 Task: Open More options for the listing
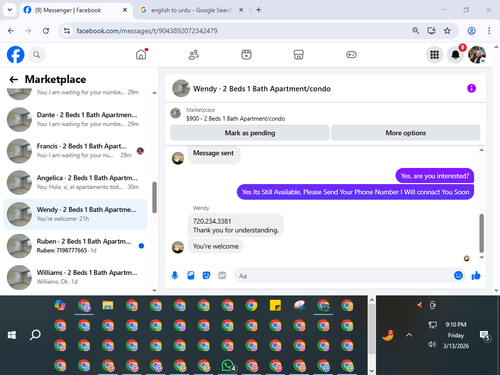[406, 133]
